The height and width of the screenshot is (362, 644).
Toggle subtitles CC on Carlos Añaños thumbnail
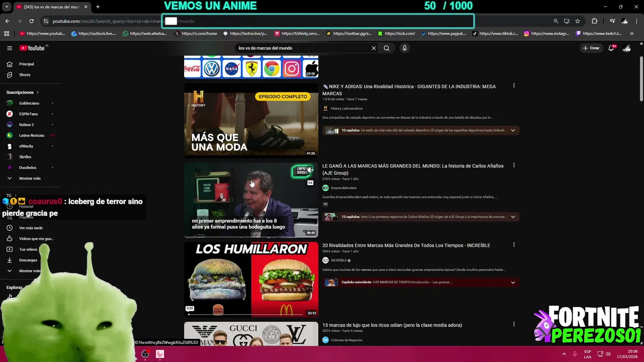pyautogui.click(x=310, y=183)
